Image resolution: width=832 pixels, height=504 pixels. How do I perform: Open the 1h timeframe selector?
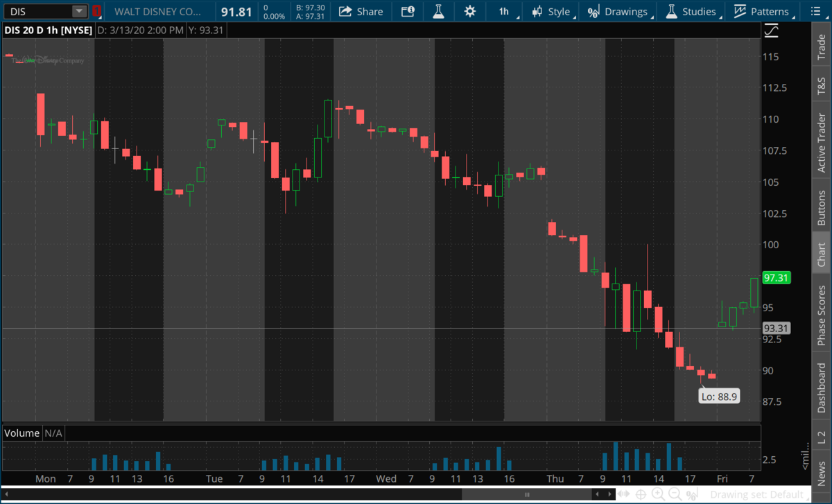click(x=503, y=11)
